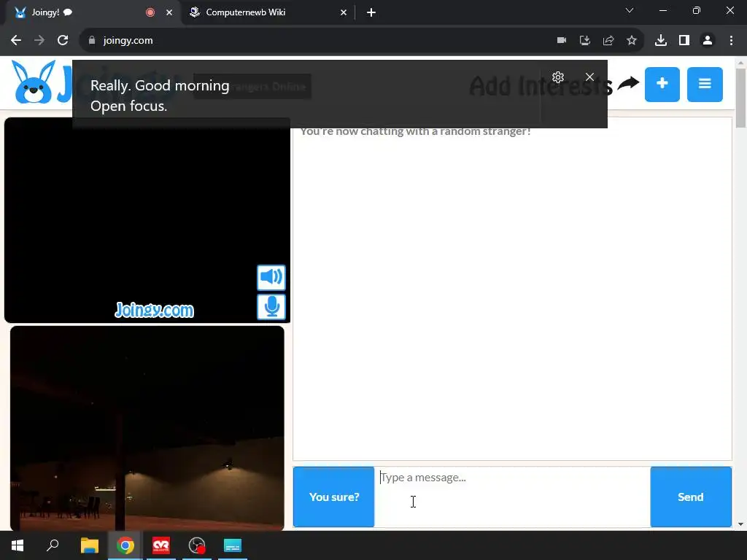Screen dimensions: 747x560
Task: Bookmark this page with the star
Action: (x=632, y=41)
